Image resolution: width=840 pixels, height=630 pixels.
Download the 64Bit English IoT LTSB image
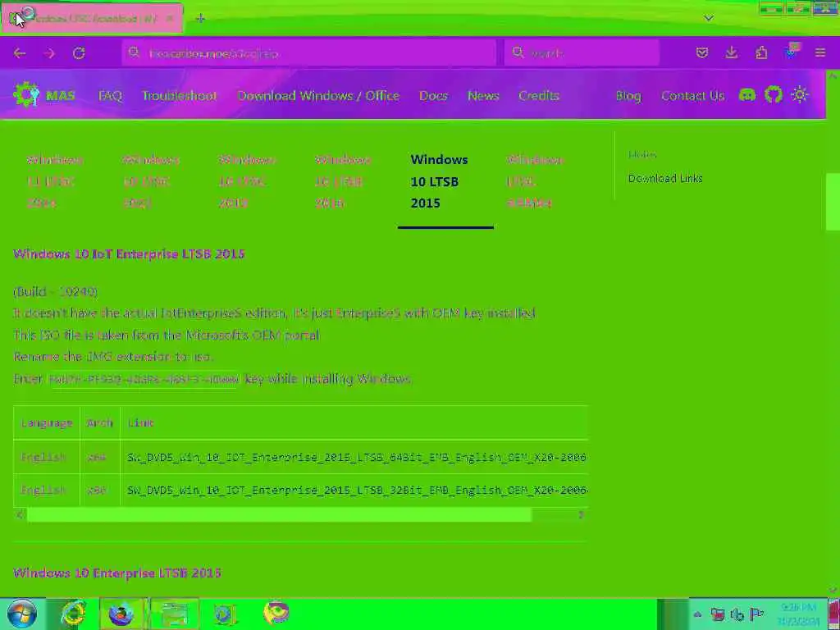click(357, 457)
